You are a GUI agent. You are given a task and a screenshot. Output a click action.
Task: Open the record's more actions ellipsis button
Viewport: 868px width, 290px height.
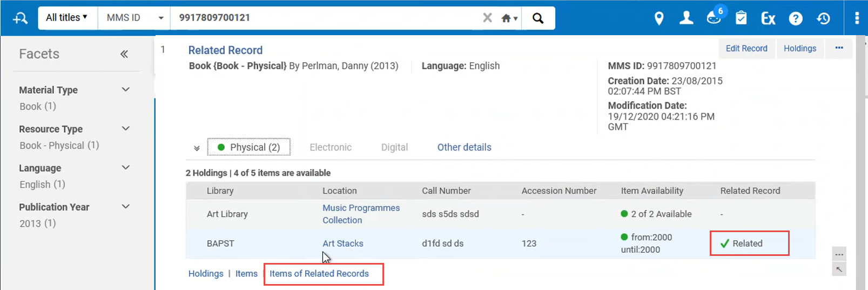(x=839, y=48)
